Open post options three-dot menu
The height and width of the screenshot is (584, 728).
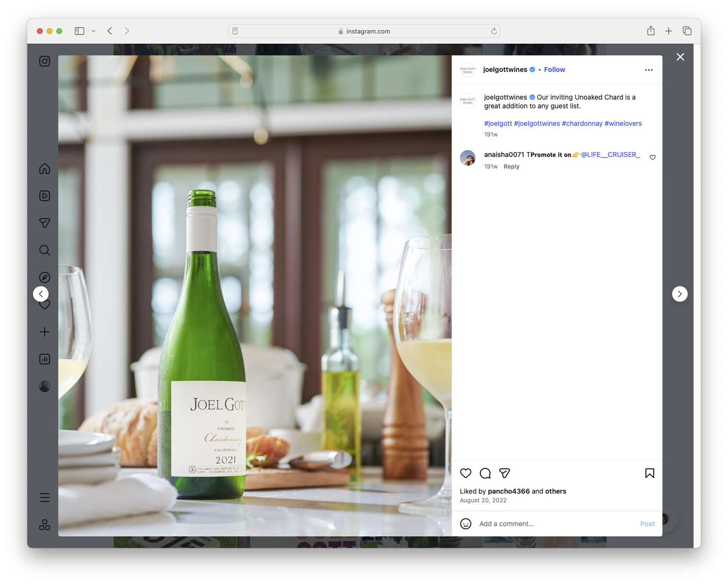649,70
